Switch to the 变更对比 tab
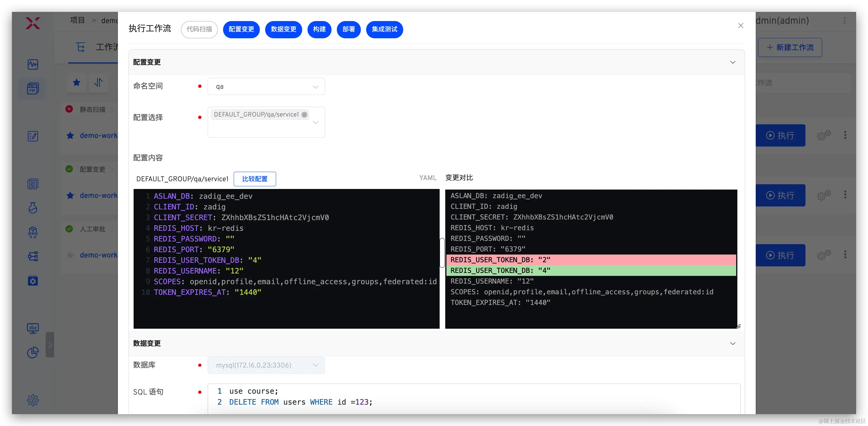 (x=459, y=178)
